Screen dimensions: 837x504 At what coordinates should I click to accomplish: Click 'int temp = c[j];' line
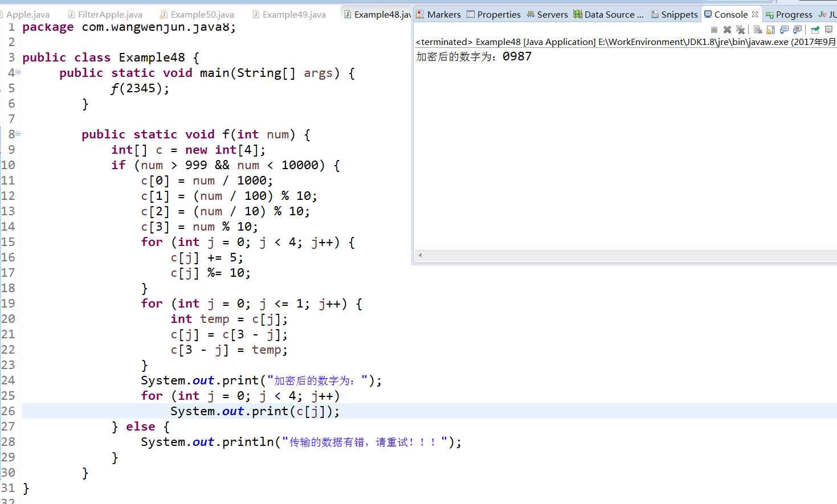pos(229,319)
